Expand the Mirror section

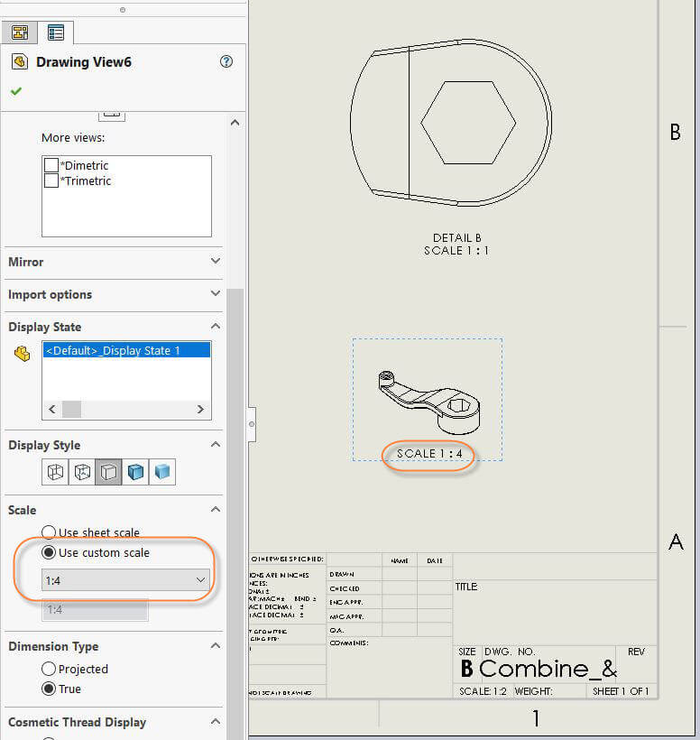(215, 262)
